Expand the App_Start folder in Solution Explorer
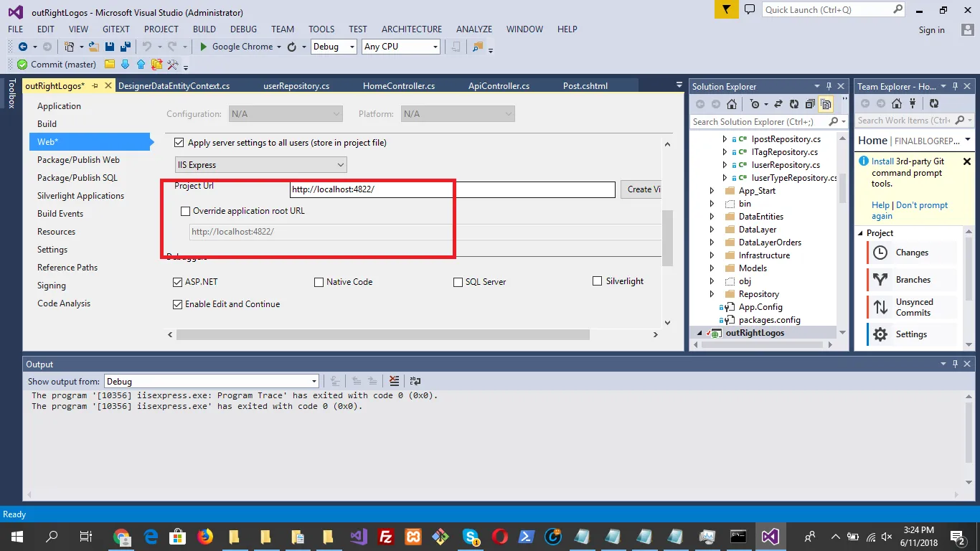 pyautogui.click(x=712, y=191)
